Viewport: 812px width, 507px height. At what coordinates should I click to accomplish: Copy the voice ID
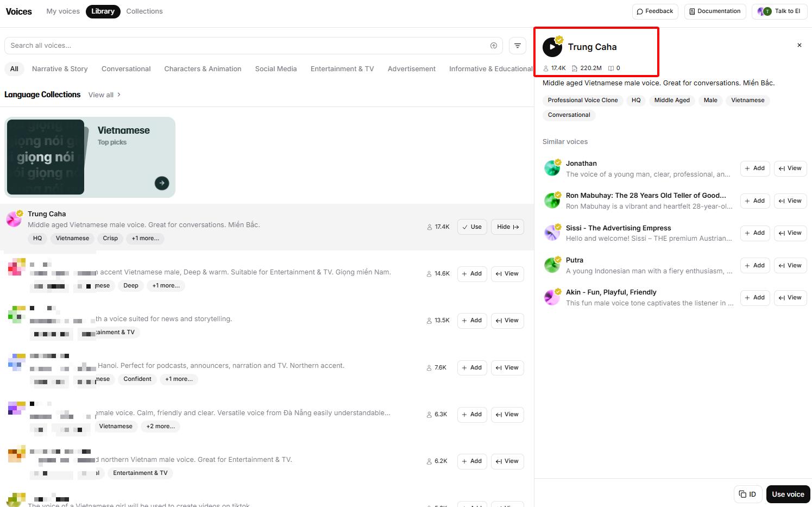pos(748,494)
